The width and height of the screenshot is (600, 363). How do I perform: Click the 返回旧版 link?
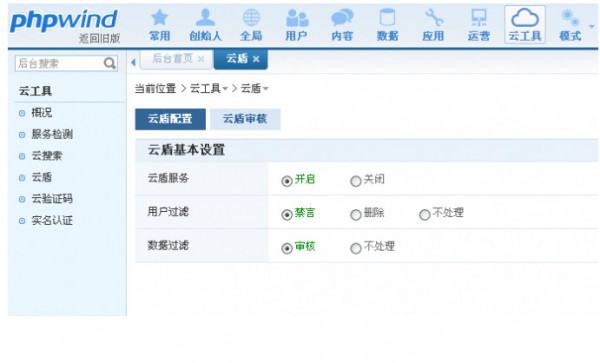(99, 38)
